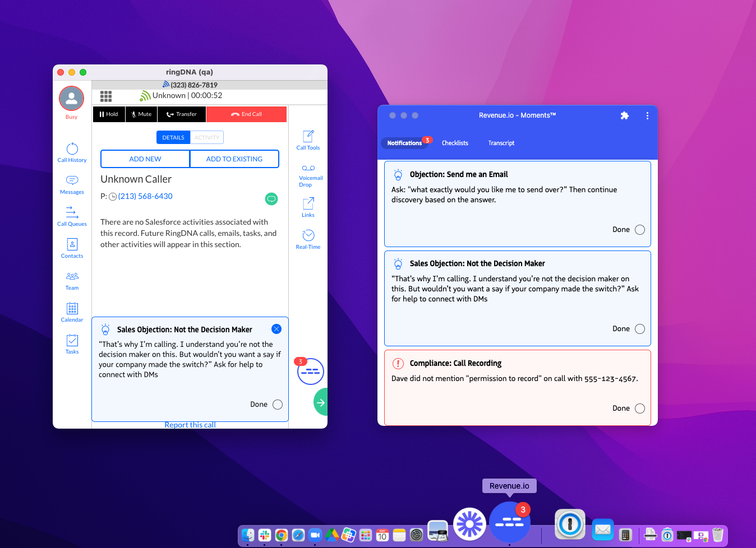Open Call History in sidebar

click(72, 152)
